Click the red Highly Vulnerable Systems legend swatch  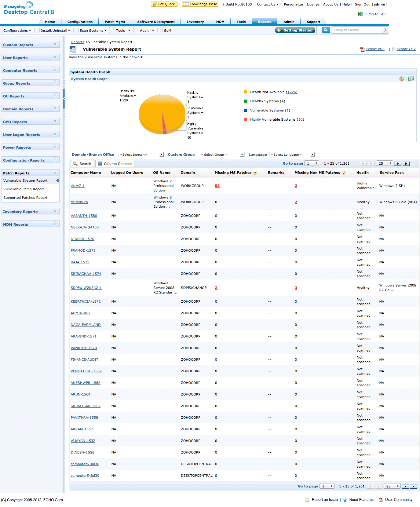tap(245, 119)
